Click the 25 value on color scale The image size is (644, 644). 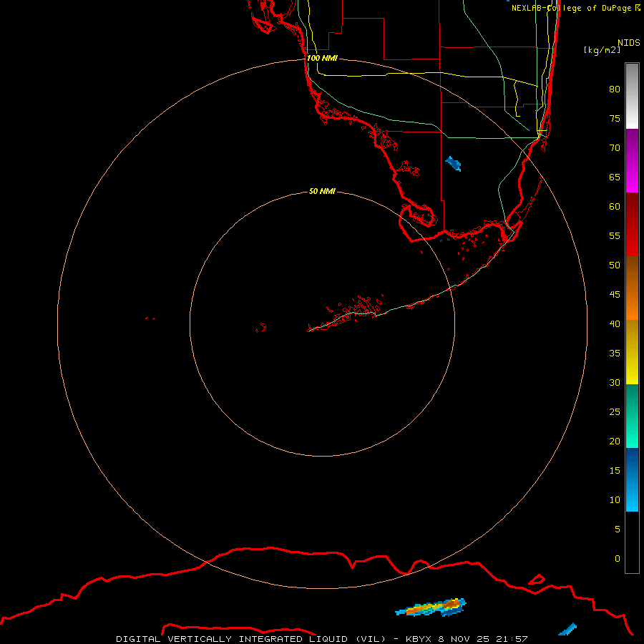pos(615,411)
